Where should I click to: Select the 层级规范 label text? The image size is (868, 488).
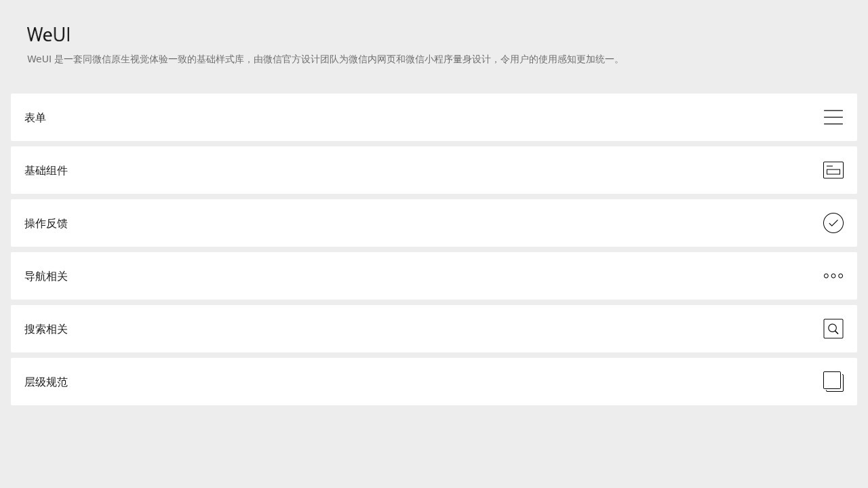pyautogui.click(x=46, y=382)
